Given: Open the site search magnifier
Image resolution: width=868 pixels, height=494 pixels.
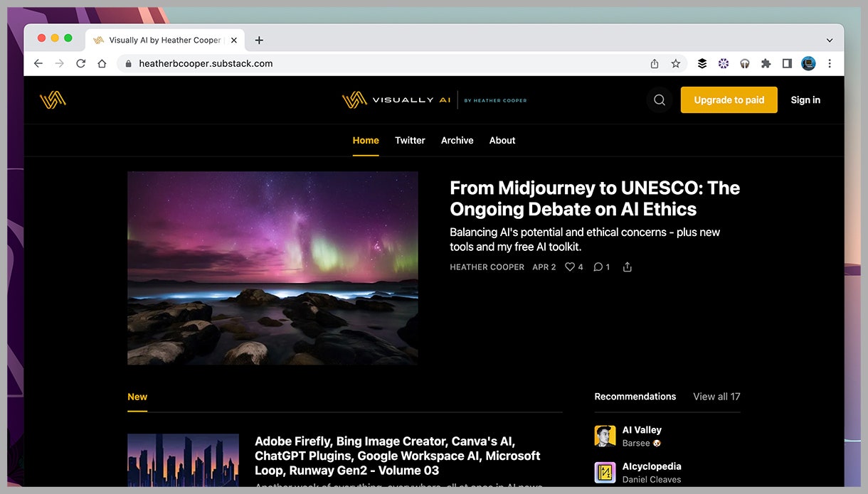Looking at the screenshot, I should [660, 100].
